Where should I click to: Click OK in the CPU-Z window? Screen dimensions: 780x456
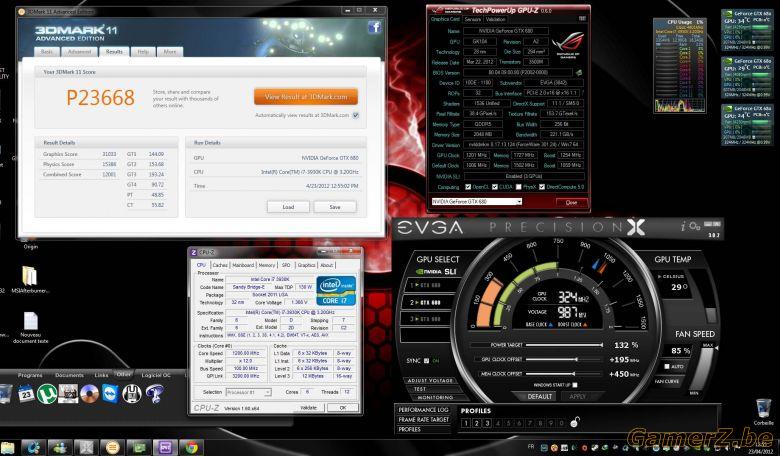343,408
